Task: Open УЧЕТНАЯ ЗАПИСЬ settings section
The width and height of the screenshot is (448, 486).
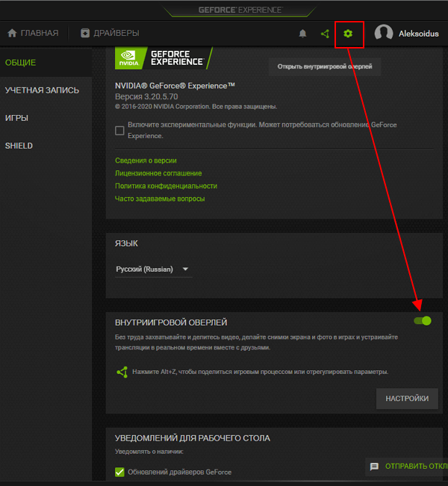Action: (42, 90)
